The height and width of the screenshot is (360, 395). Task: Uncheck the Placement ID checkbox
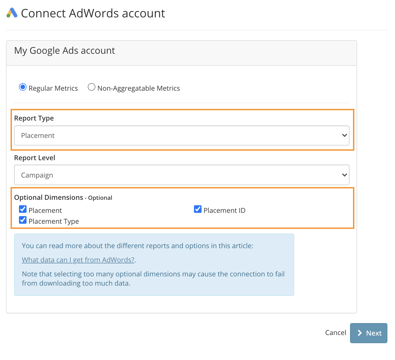198,209
